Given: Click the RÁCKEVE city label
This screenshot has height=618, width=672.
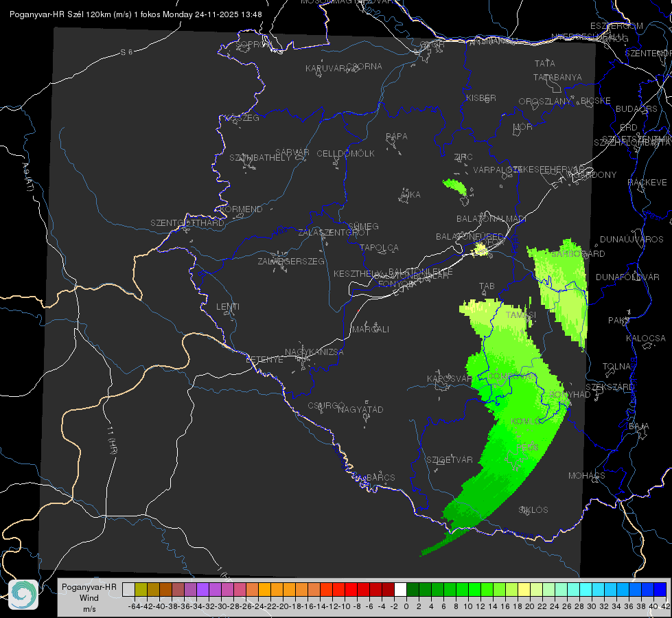Looking at the screenshot, I should pyautogui.click(x=647, y=183).
